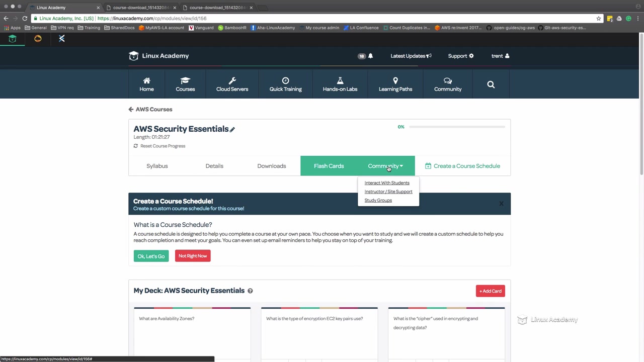Open the Training bookmarks folder
This screenshot has width=644, height=362.
(89, 28)
